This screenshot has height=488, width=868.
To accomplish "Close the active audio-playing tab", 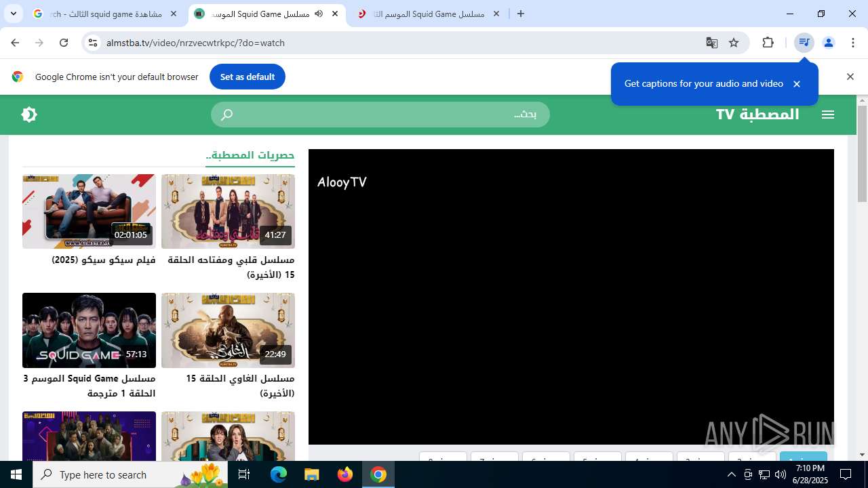I will tap(335, 14).
